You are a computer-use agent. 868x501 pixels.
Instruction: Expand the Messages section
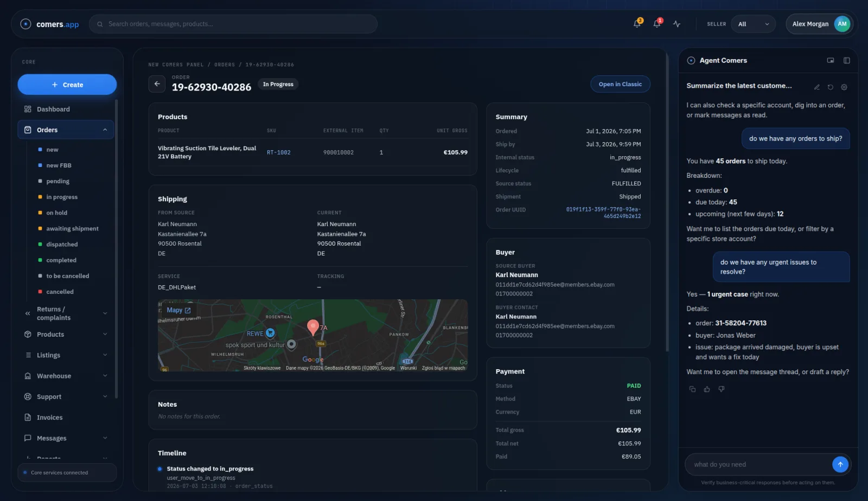[x=105, y=438]
